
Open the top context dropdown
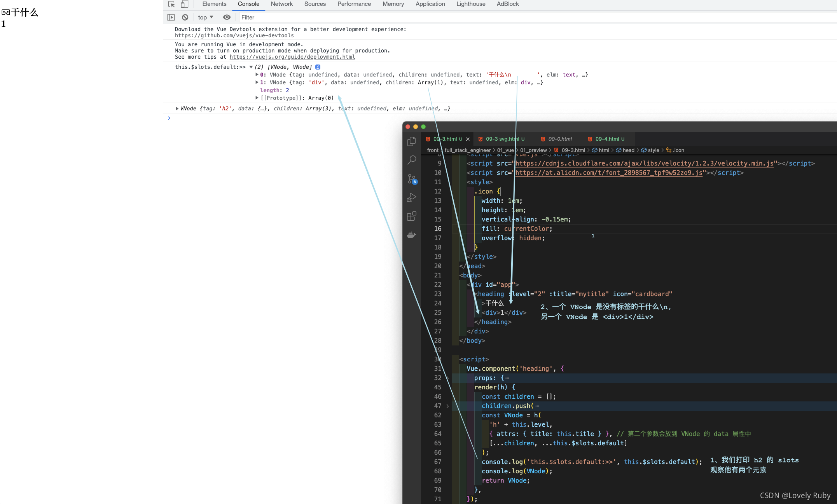click(x=205, y=17)
